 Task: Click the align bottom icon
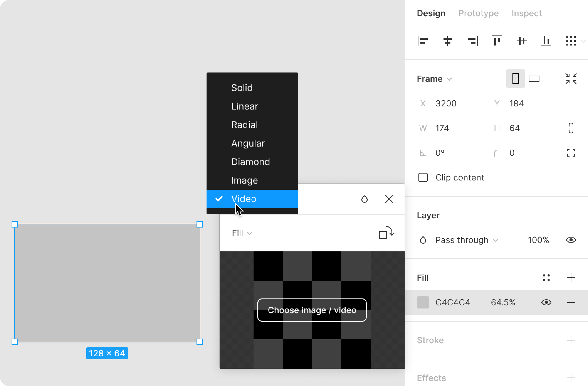pyautogui.click(x=546, y=41)
